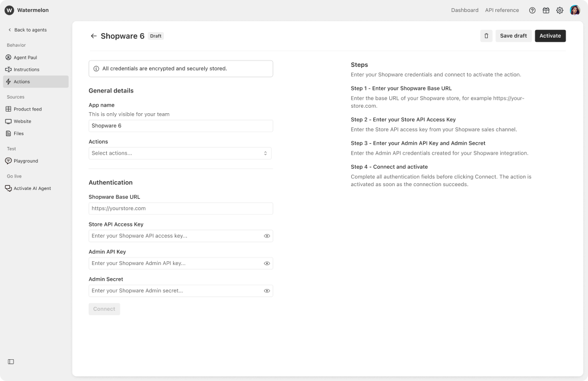Image resolution: width=588 pixels, height=381 pixels.
Task: Focus the Store API Access Key field
Action: pos(181,236)
